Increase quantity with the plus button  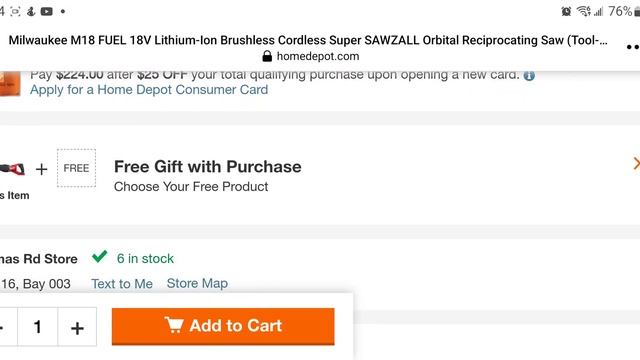[77, 327]
